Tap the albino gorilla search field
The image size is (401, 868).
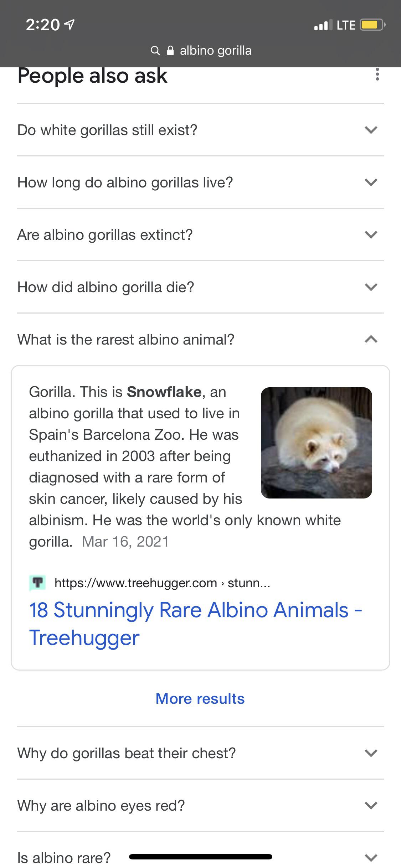pyautogui.click(x=215, y=50)
